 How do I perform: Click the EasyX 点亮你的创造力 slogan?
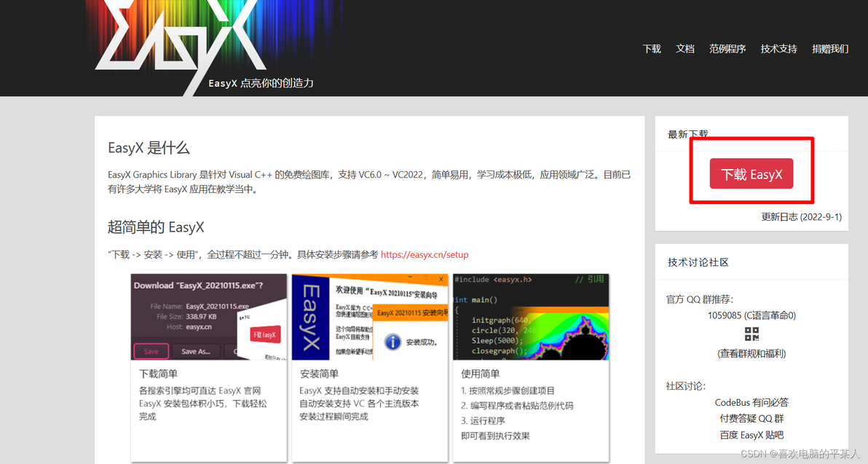261,83
